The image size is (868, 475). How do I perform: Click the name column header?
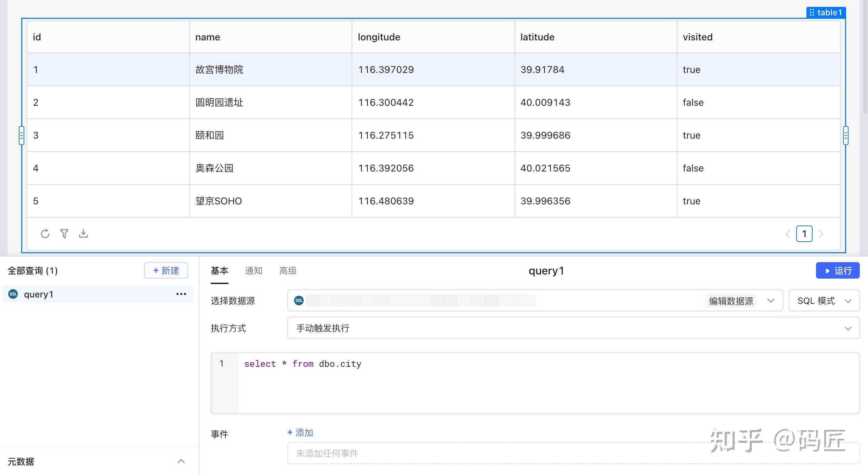click(x=271, y=37)
